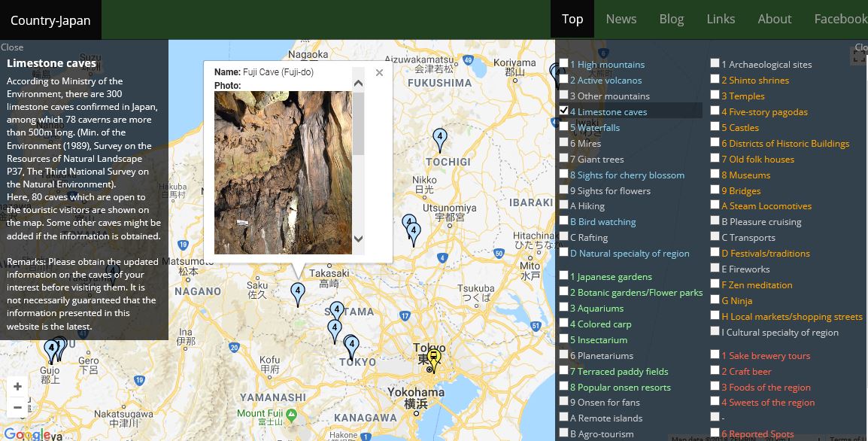This screenshot has width=868, height=441.
Task: Zoom in the map with plus button
Action: tap(17, 387)
